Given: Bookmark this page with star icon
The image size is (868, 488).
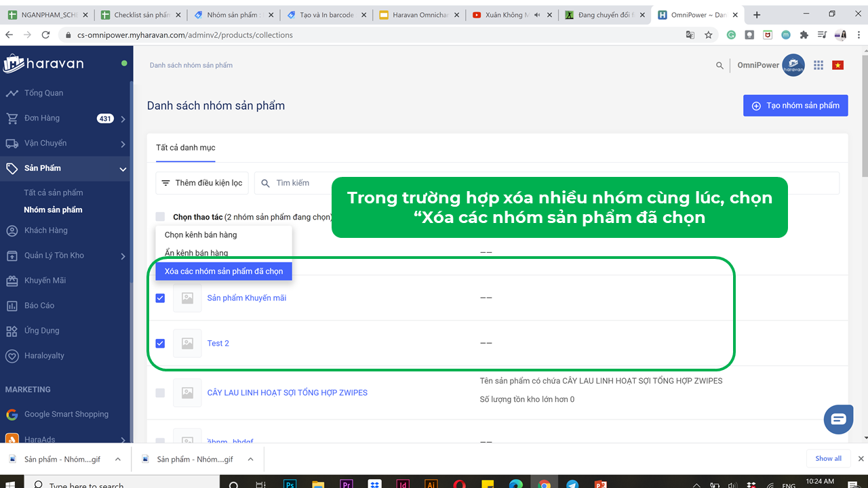Looking at the screenshot, I should (709, 35).
